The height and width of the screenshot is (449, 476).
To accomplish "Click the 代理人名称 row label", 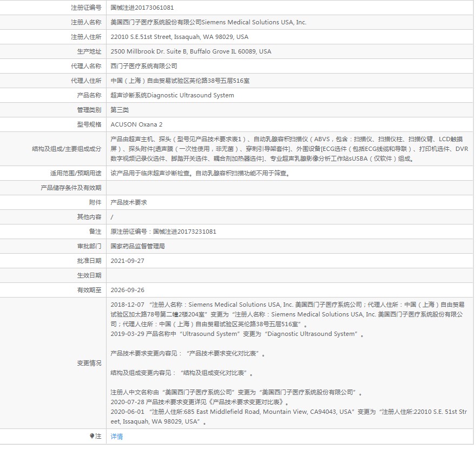I will point(86,66).
